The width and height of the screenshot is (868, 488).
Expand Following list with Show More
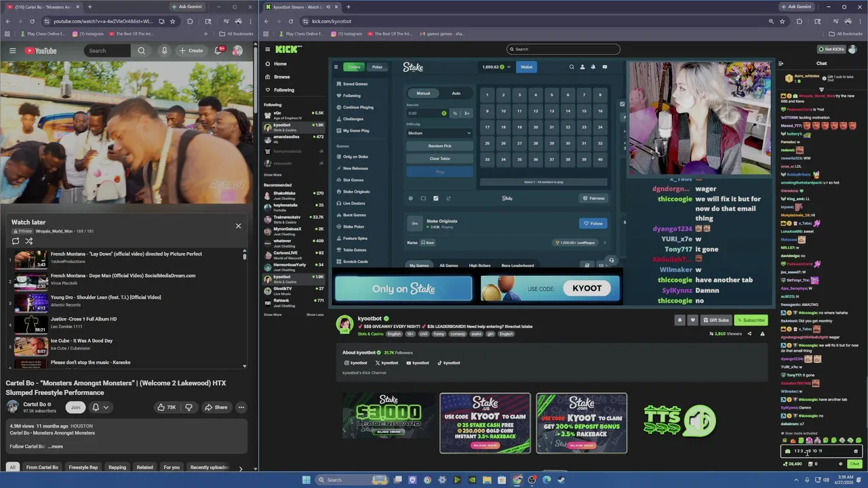pos(273,175)
